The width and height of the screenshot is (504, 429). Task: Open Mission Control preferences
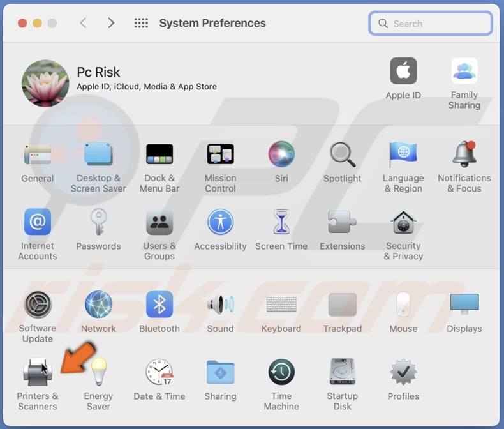point(220,154)
